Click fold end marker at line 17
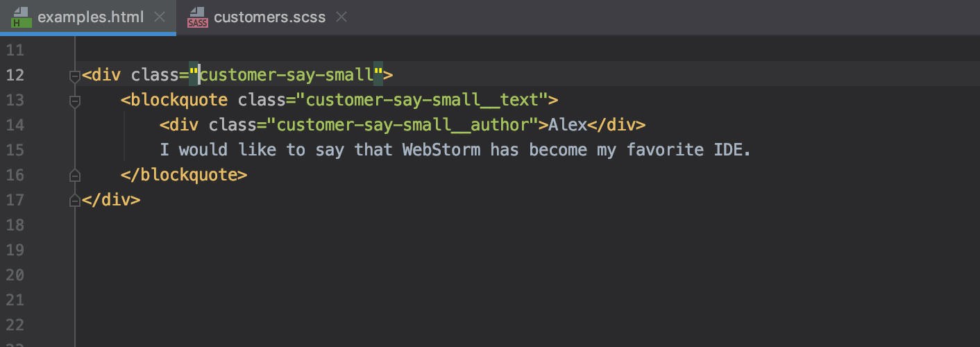This screenshot has height=347, width=980. pos(75,201)
